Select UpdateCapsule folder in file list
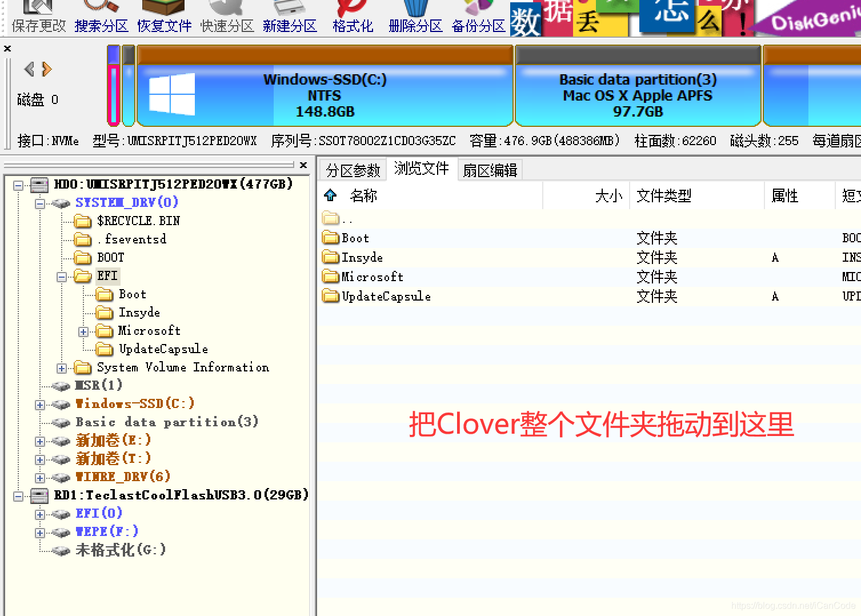This screenshot has width=861, height=616. click(x=377, y=296)
